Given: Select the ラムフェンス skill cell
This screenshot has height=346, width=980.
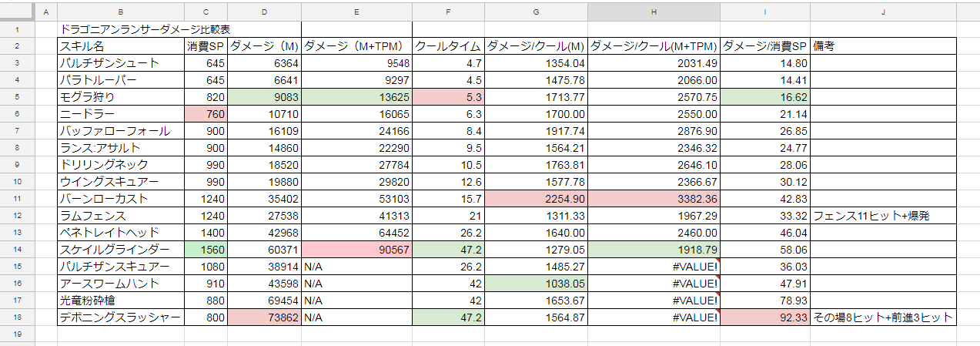Looking at the screenshot, I should 121,216.
